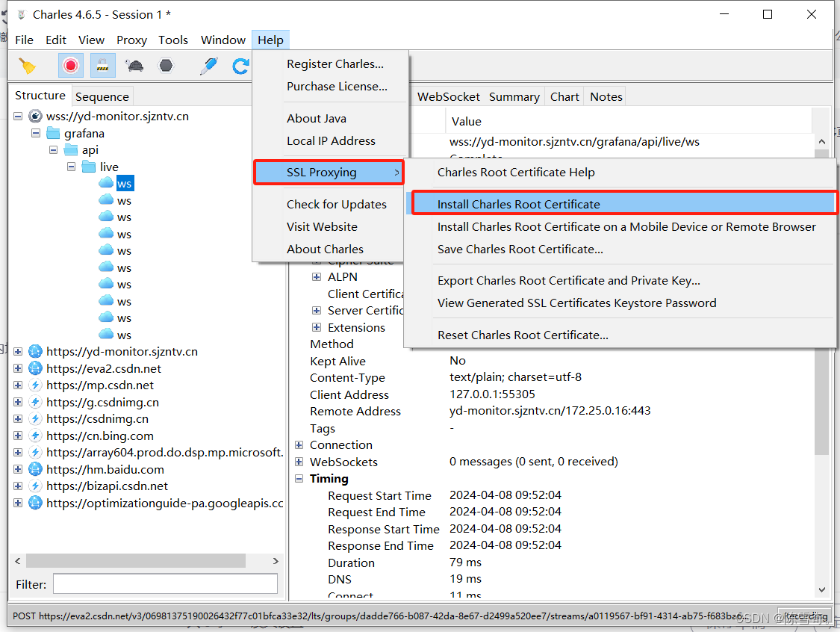
Task: Open the Notes tab
Action: (606, 96)
